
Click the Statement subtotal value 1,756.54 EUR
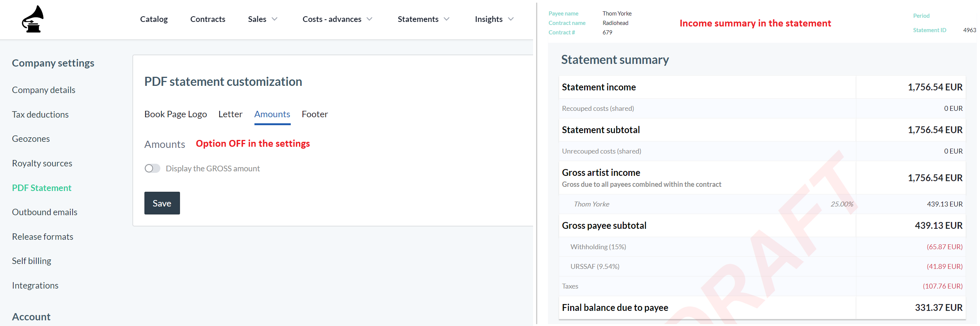[x=935, y=130]
